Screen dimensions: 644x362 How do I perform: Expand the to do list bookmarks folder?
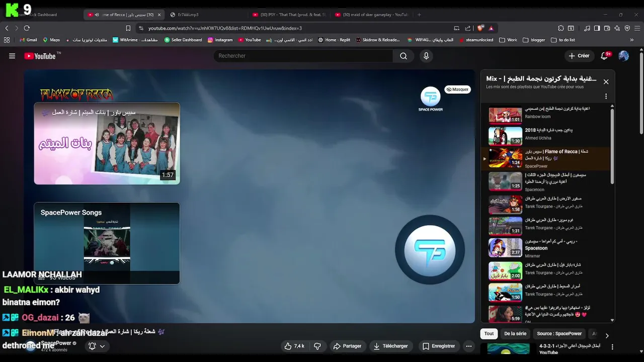[x=563, y=40]
